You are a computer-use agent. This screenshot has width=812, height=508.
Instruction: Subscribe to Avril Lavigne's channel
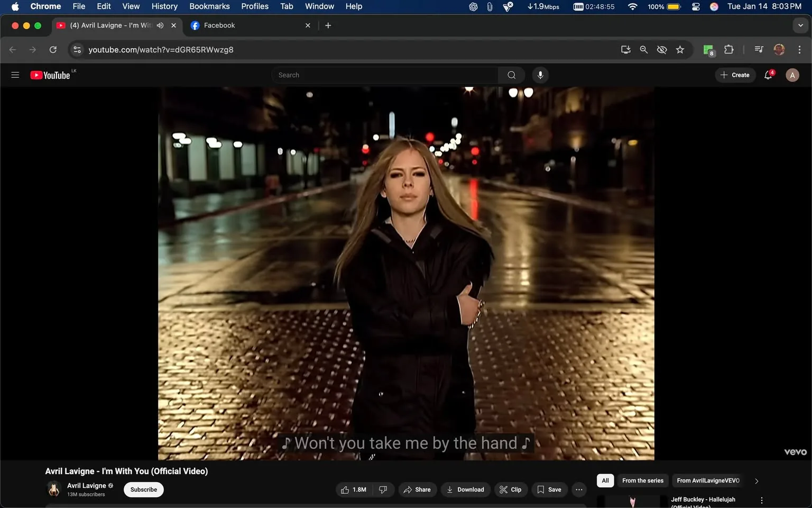143,489
